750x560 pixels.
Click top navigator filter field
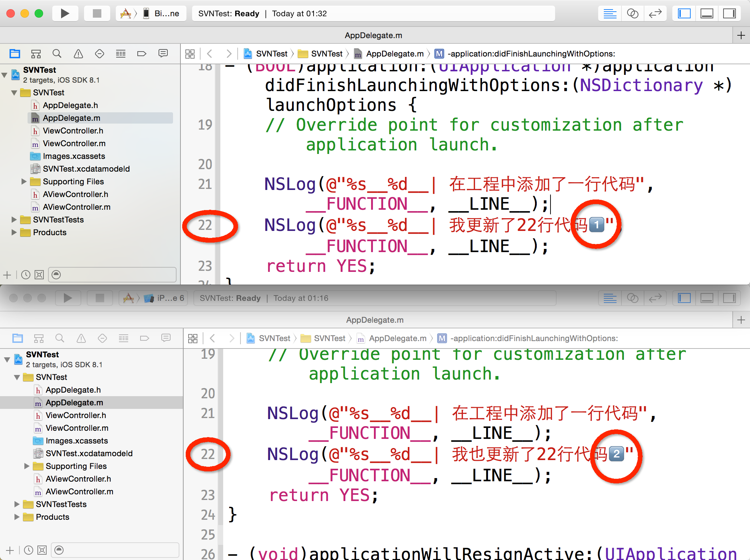[x=112, y=275]
